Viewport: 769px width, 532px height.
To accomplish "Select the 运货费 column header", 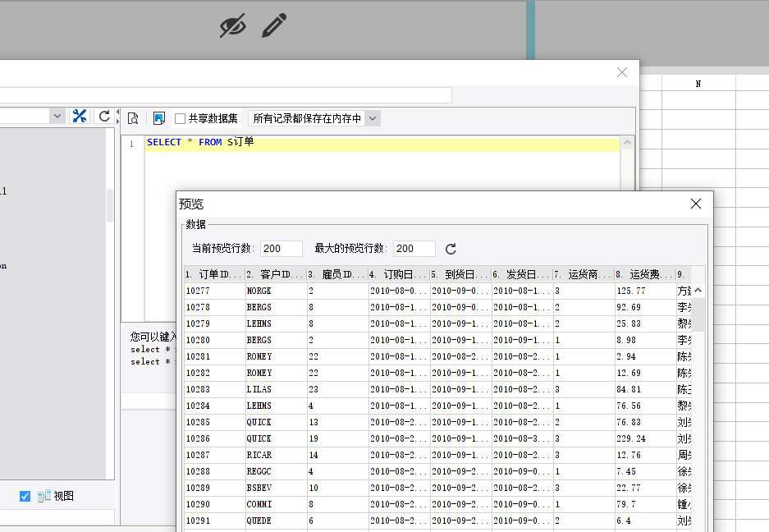I will [x=645, y=274].
